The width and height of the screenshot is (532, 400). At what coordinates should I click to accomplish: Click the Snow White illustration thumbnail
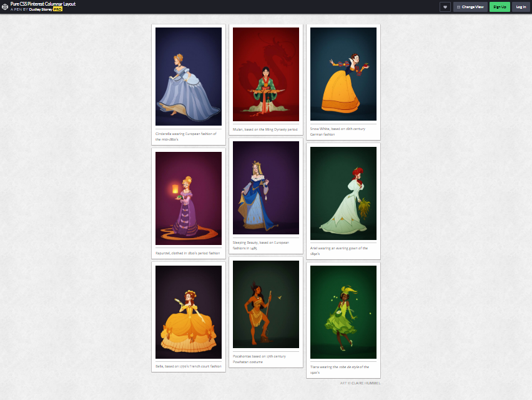tap(343, 74)
